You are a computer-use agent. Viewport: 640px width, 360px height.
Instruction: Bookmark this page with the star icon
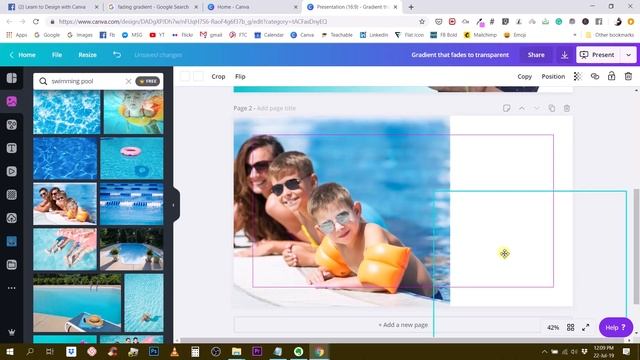[x=422, y=22]
